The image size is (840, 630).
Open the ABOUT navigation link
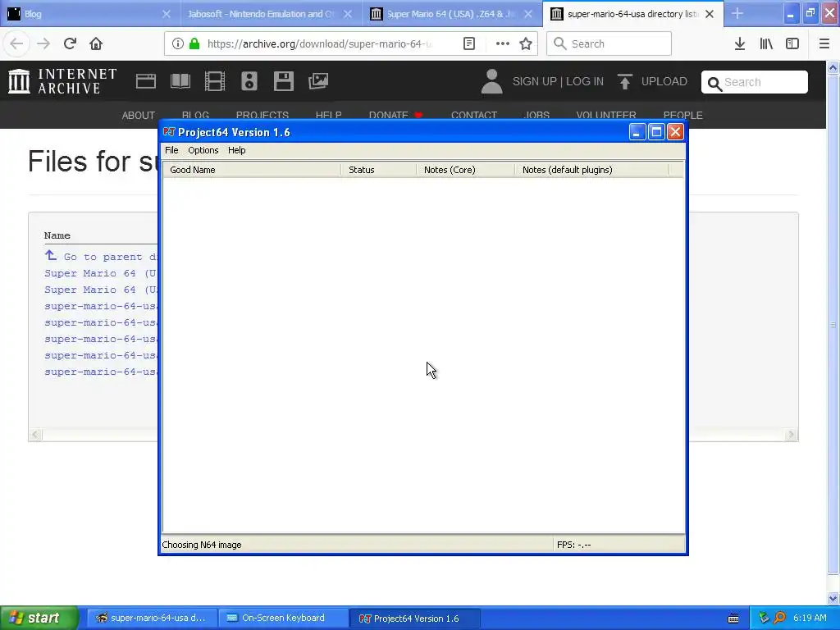pos(138,115)
